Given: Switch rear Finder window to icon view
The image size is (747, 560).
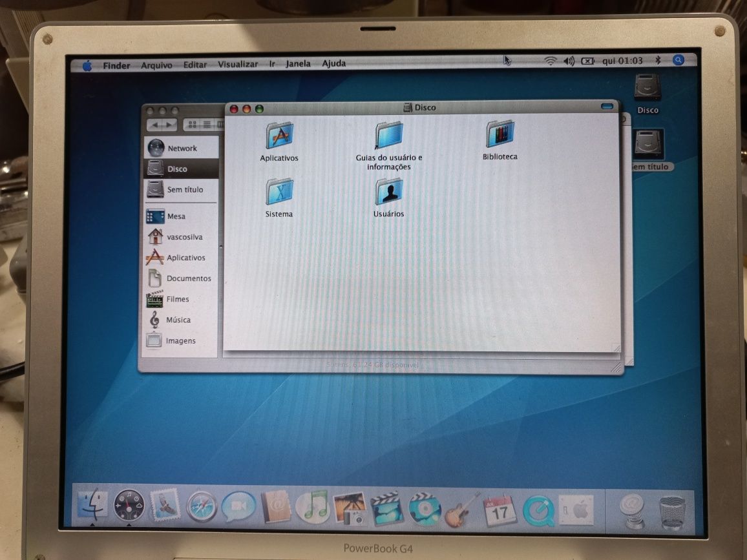Looking at the screenshot, I should pos(192,125).
